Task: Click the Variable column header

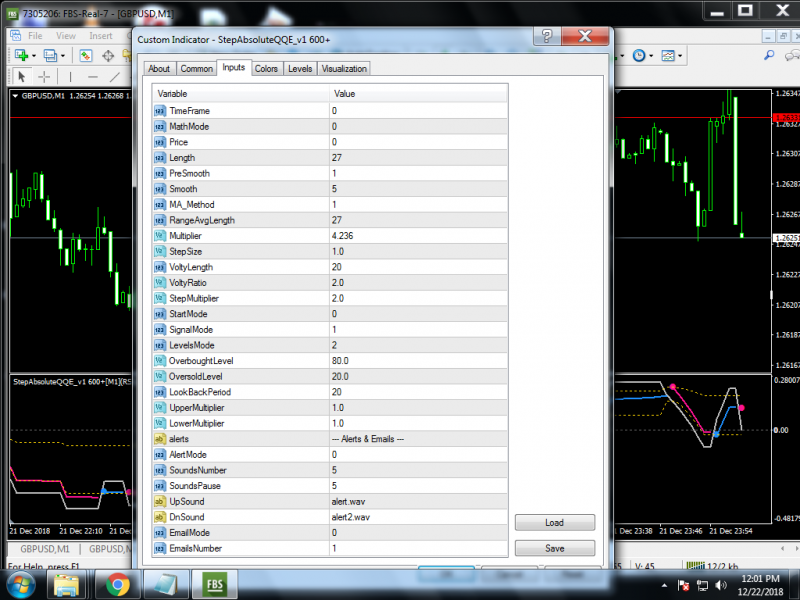Action: click(241, 94)
